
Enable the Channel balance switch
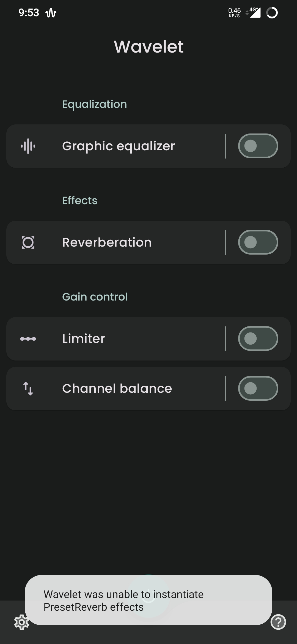[258, 388]
